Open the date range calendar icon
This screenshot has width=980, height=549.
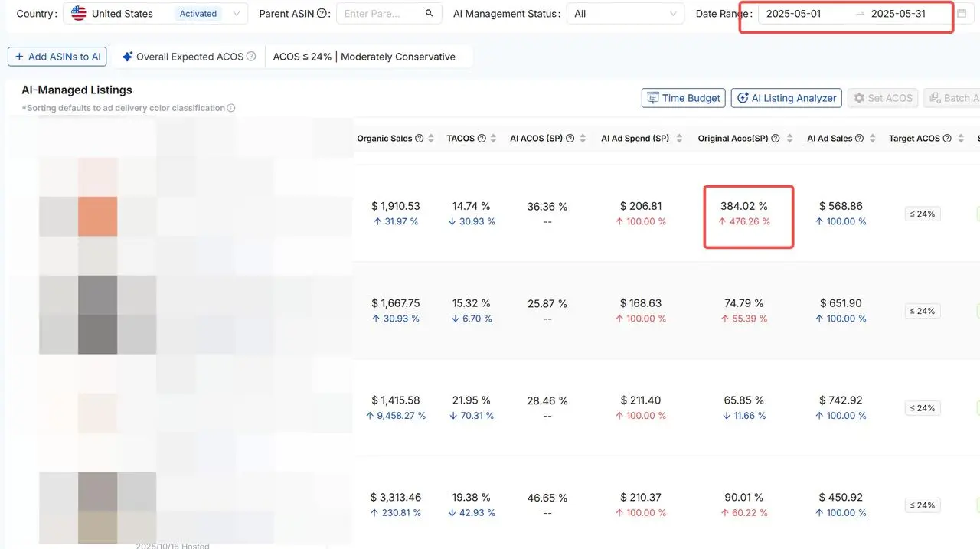point(962,14)
